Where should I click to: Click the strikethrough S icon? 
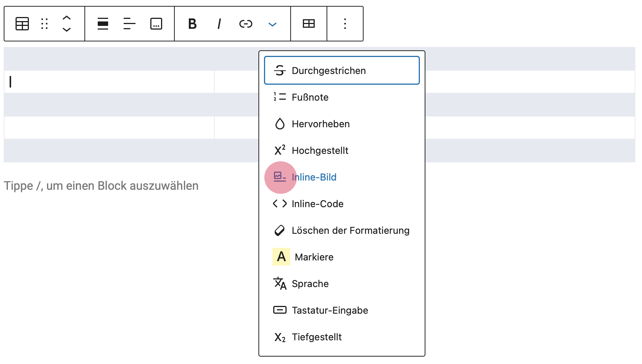coord(280,70)
